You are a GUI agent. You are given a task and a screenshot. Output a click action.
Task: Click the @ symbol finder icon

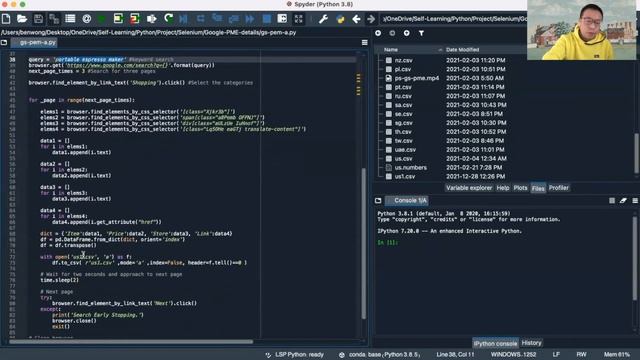pos(87,19)
